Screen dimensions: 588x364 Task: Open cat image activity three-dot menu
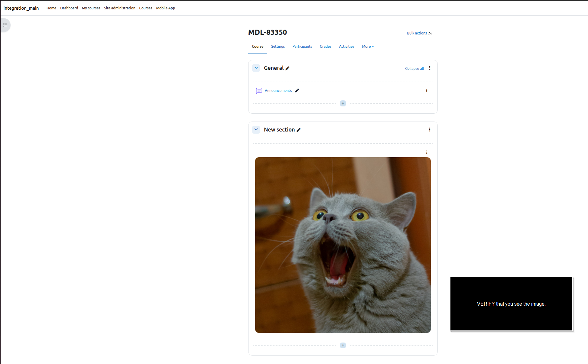[427, 152]
